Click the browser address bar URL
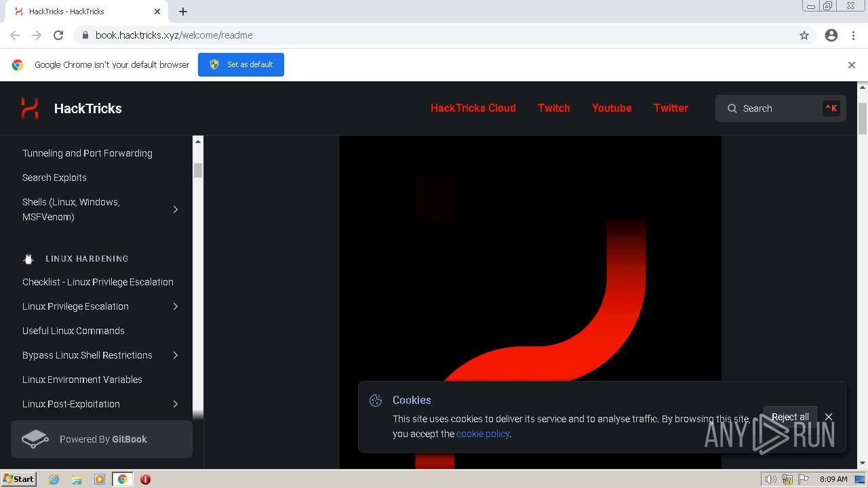868x488 pixels. tap(174, 35)
